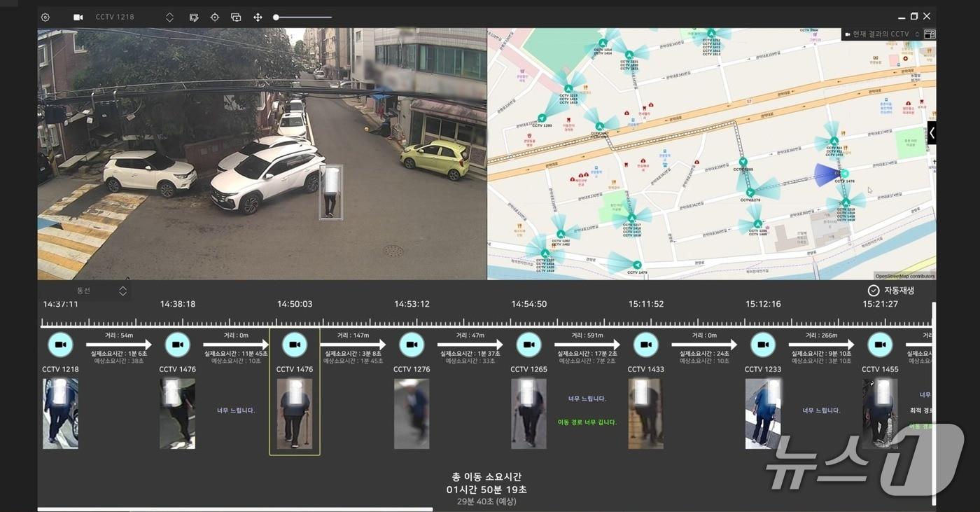Click the 15:21:27 timeline timestamp
Image resolution: width=980 pixels, height=512 pixels.
click(x=880, y=304)
